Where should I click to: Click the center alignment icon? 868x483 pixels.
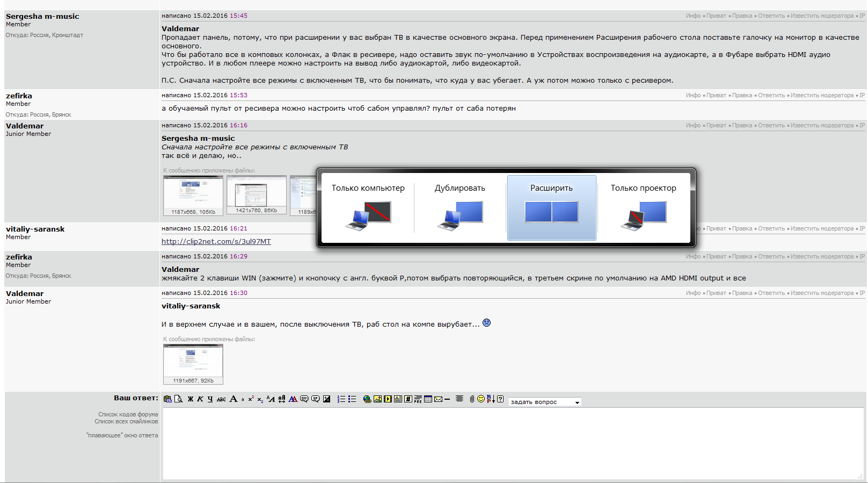[459, 399]
